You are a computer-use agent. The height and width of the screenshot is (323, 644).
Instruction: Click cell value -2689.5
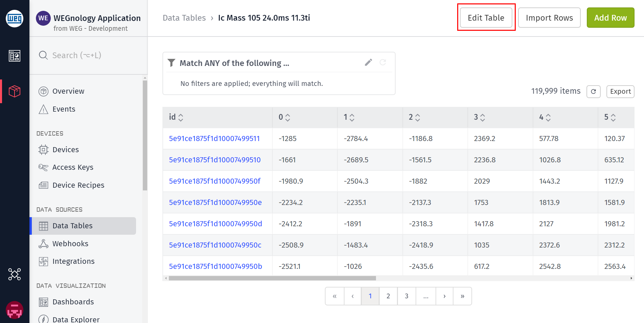pos(356,160)
